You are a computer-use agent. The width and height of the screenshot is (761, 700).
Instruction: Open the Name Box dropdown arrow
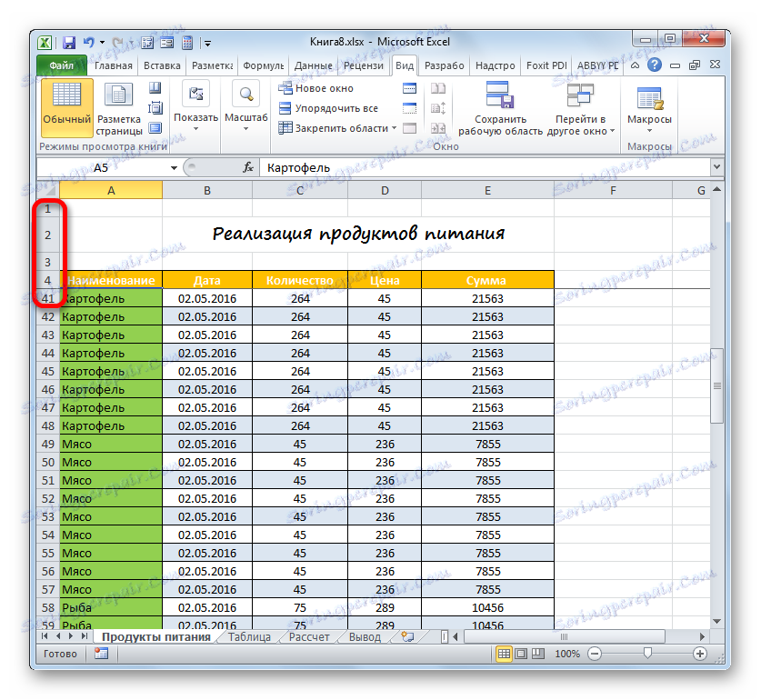point(174,168)
